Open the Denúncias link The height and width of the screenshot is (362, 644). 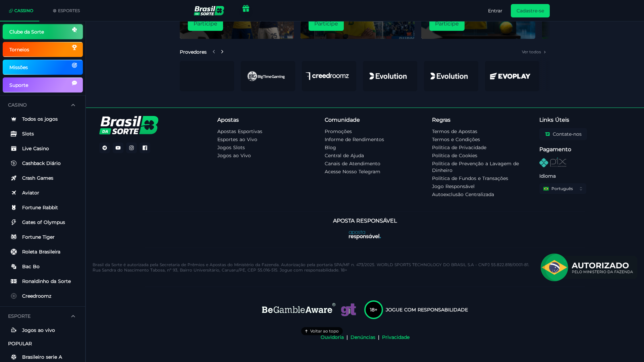point(363,337)
